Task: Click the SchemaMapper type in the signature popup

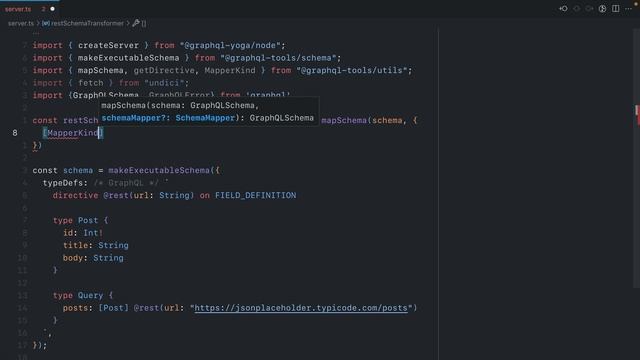Action: click(205, 118)
